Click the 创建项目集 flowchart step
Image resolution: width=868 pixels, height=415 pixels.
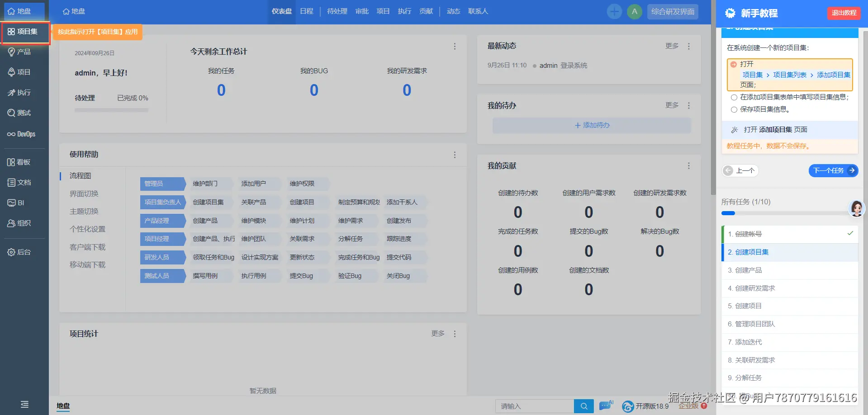click(209, 202)
